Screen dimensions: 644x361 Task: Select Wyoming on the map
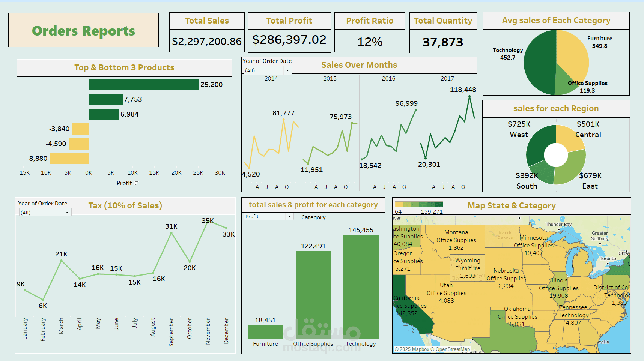pos(467,268)
